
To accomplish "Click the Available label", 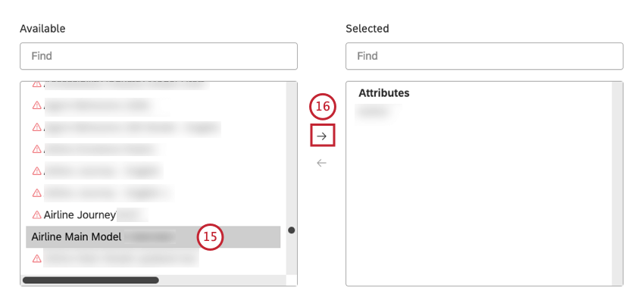I will (42, 28).
